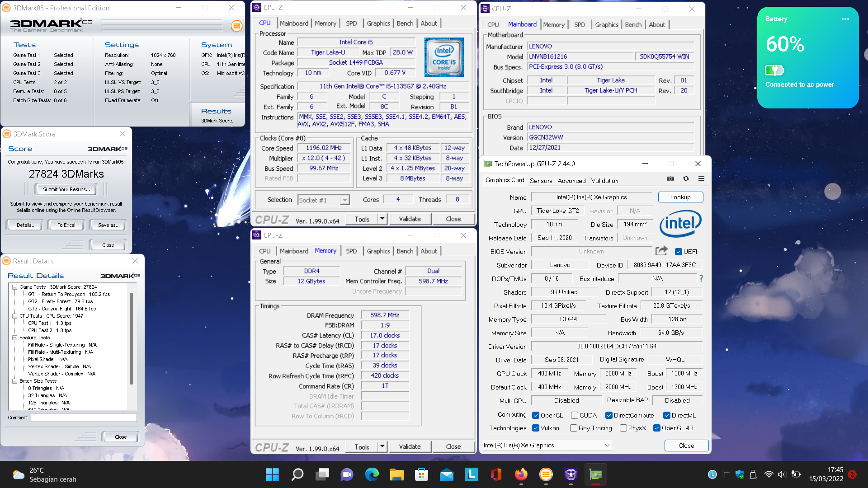Open the weather widget on the taskbar
The width and height of the screenshot is (868, 488).
pyautogui.click(x=45, y=474)
